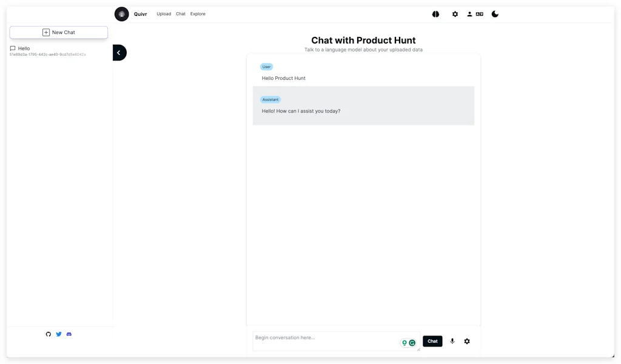Go to the Chat page
The width and height of the screenshot is (621, 364).
point(181,14)
